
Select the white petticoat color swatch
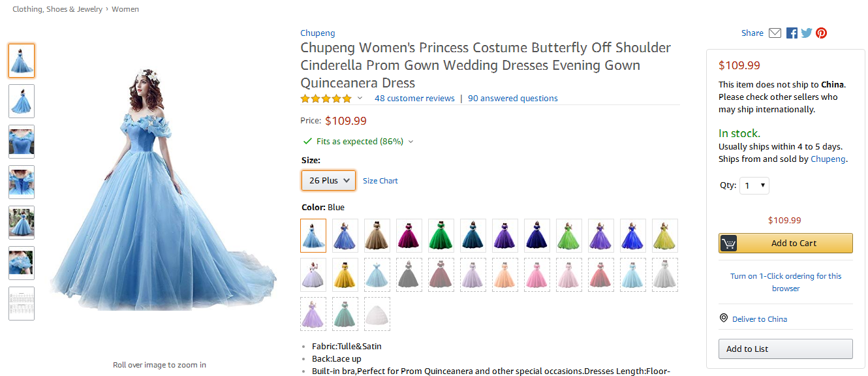377,314
